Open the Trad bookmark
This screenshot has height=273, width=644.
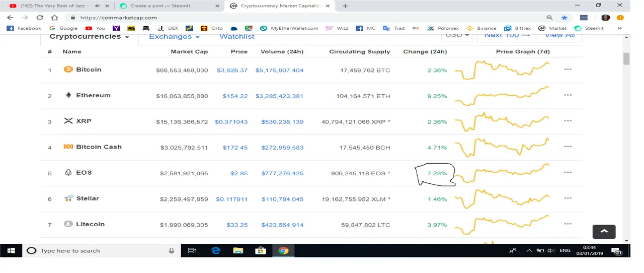(x=394, y=28)
